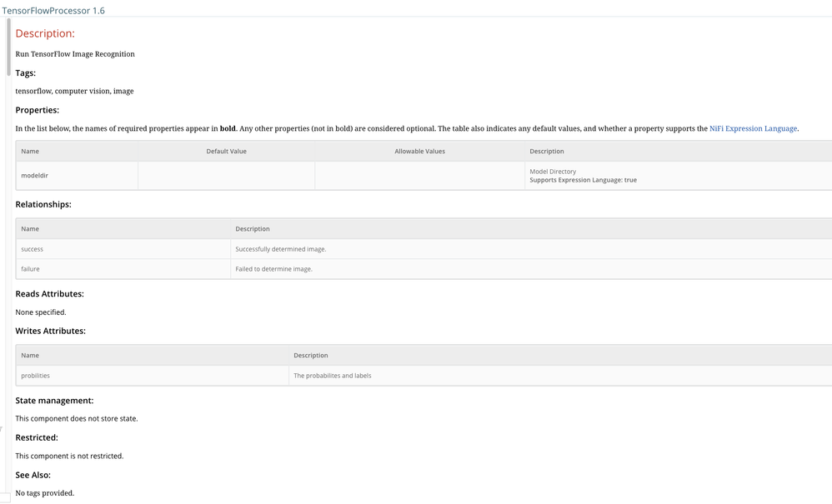Click the Properties: heading

tap(38, 110)
